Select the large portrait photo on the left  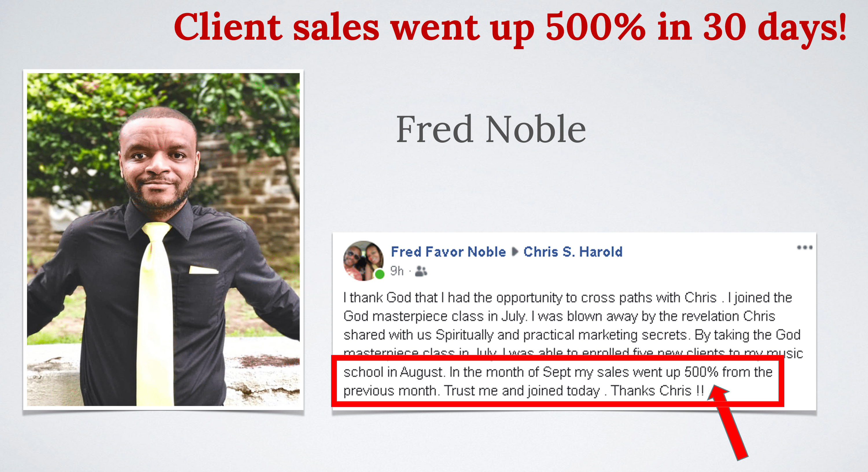(163, 239)
